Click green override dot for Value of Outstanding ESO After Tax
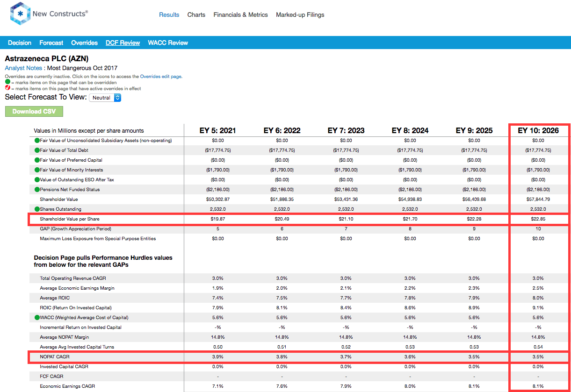This screenshot has height=392, width=571. (37, 180)
